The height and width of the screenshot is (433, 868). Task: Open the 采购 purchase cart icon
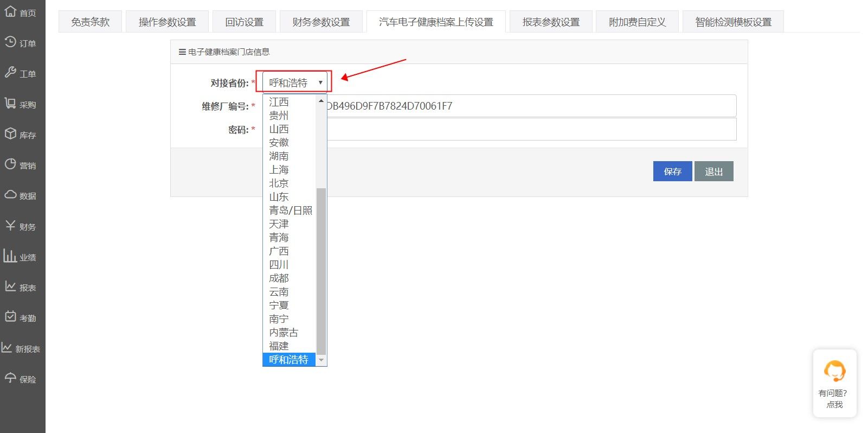click(x=10, y=103)
